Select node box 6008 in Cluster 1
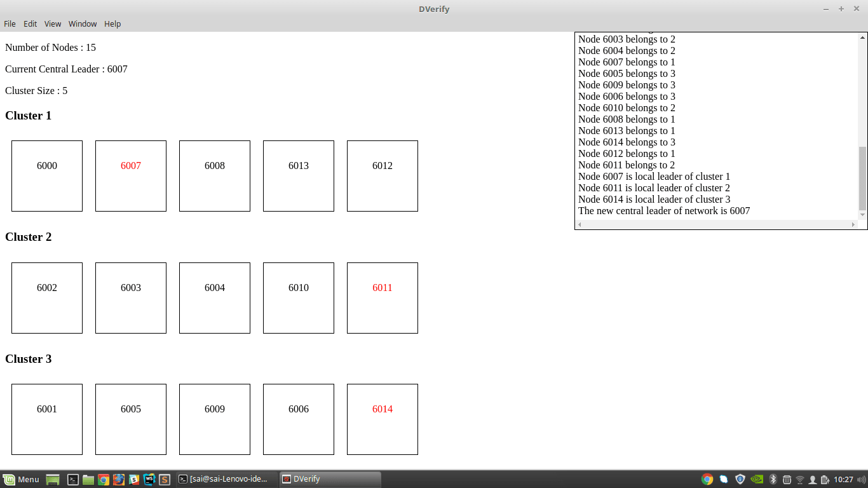This screenshot has width=868, height=488. point(215,176)
